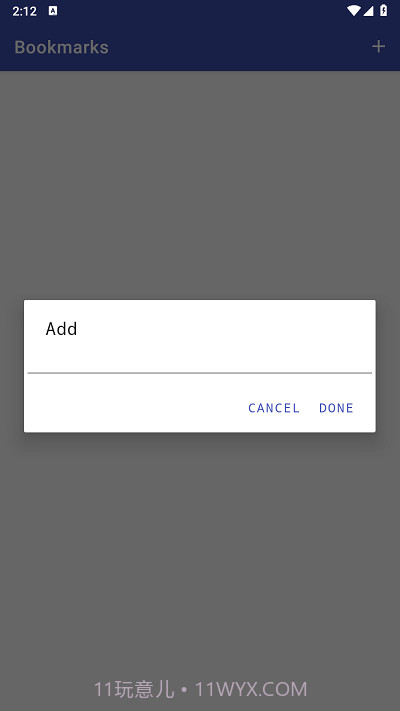Tap the battery charging icon
This screenshot has height=711, width=400.
384,10
